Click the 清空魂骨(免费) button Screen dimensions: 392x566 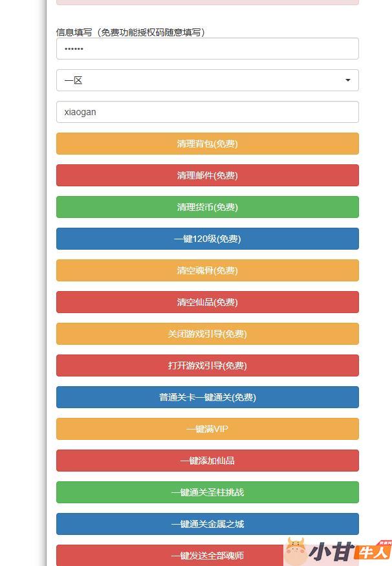(x=207, y=270)
